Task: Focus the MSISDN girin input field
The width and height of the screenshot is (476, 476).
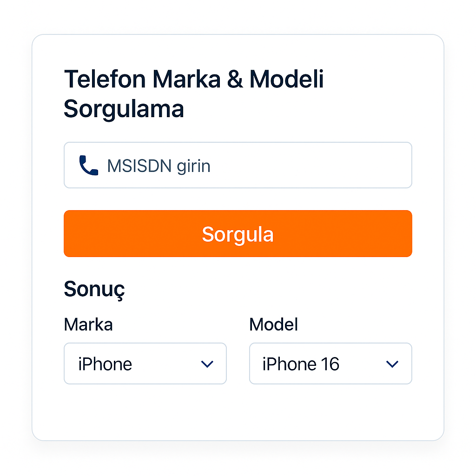Action: point(238,165)
